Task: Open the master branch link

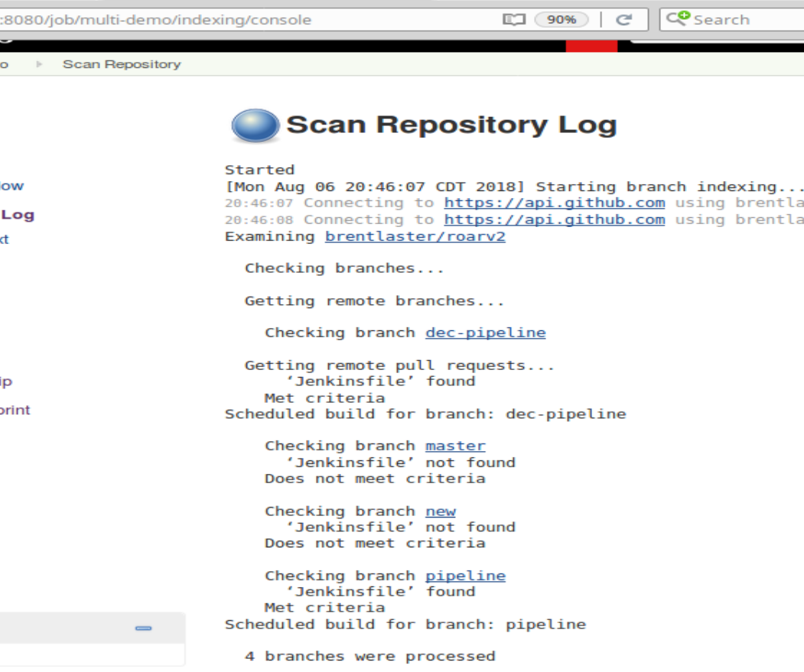Action: pyautogui.click(x=455, y=446)
